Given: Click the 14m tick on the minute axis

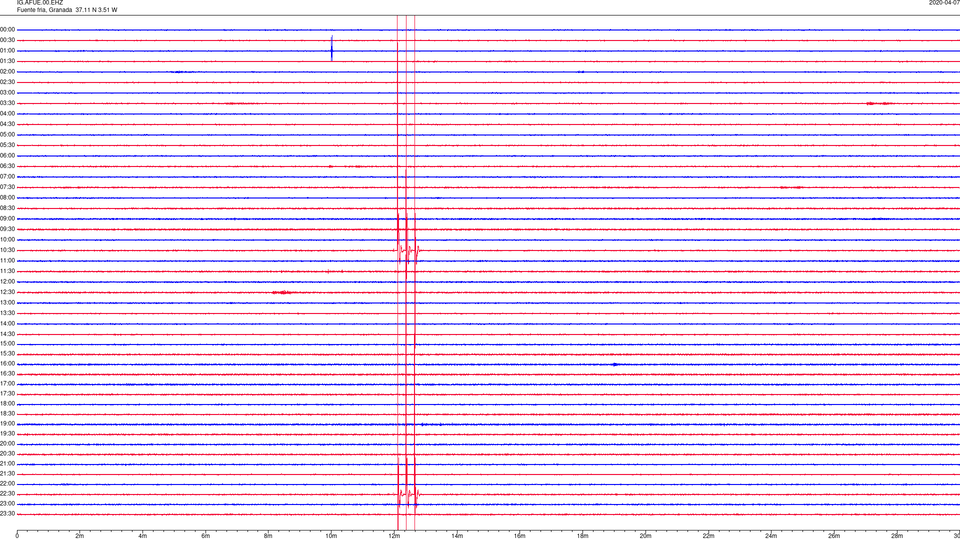Looking at the screenshot, I should coord(457,536).
